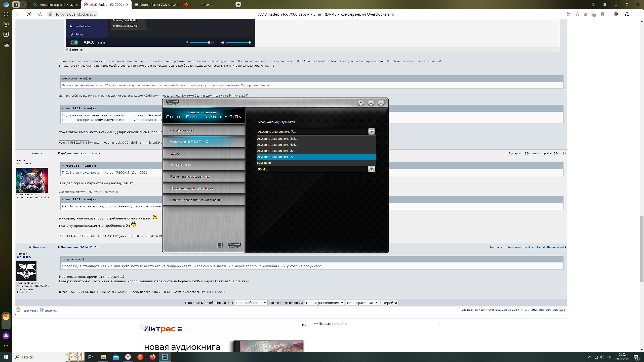
Task: Click the Ответить reply link
Action: [x=50, y=311]
